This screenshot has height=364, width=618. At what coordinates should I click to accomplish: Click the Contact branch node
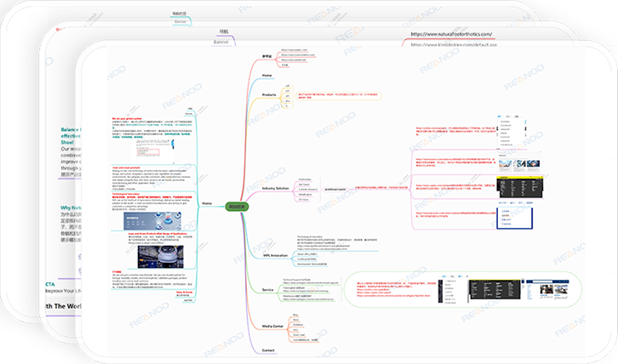tap(268, 350)
